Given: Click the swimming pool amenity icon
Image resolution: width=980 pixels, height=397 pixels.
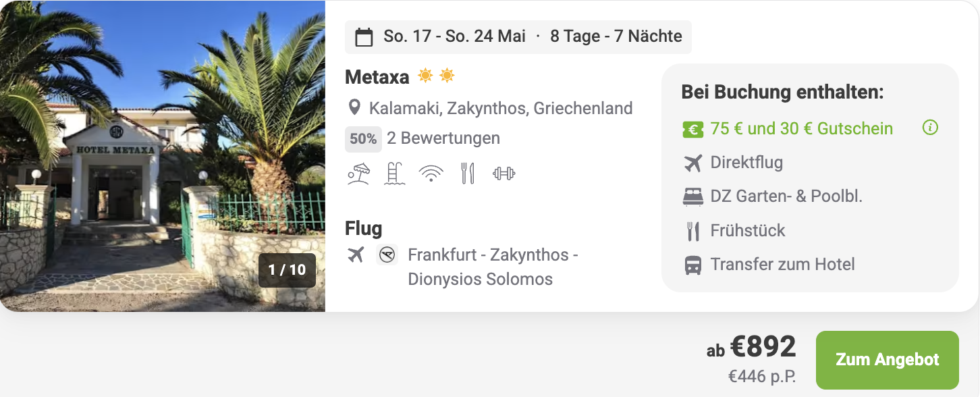Looking at the screenshot, I should (394, 174).
